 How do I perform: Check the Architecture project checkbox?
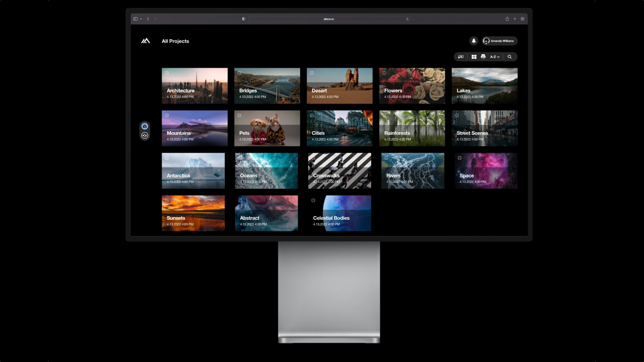[x=167, y=73]
